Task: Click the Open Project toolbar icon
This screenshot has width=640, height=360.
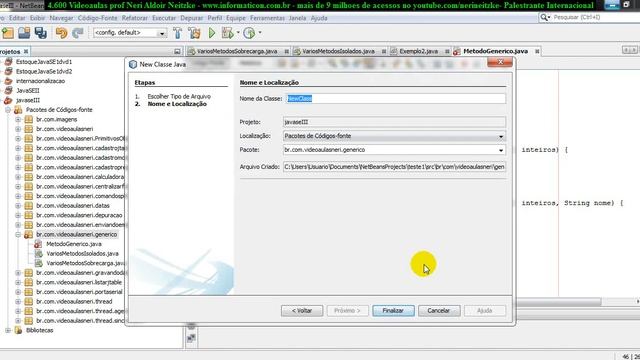Action: coord(24,33)
